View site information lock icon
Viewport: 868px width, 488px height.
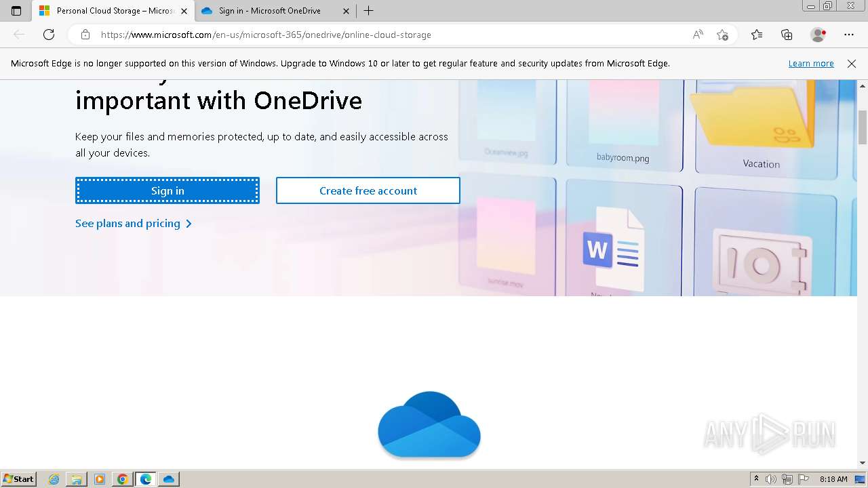tap(85, 35)
